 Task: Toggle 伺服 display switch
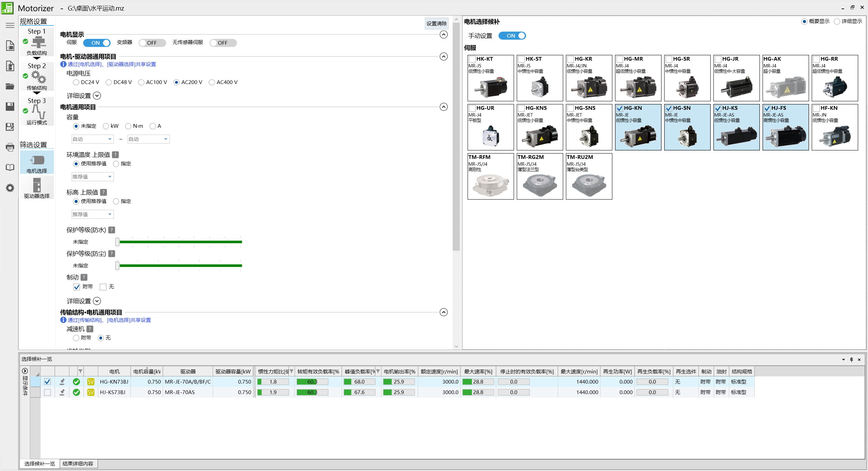coord(97,43)
